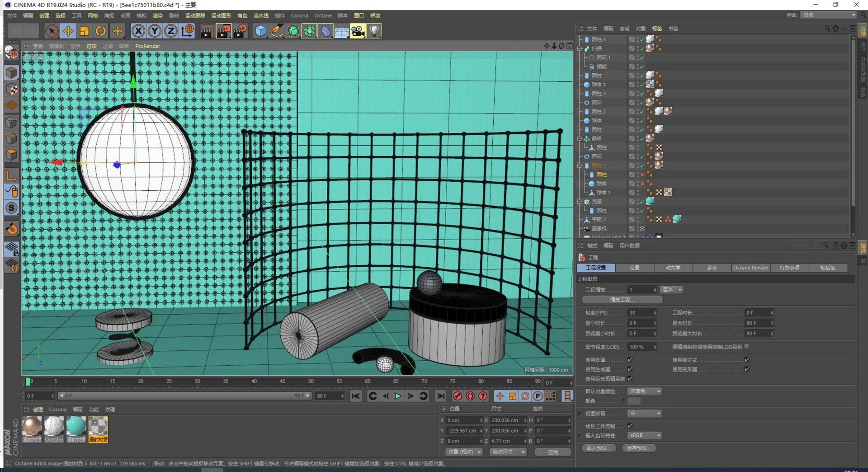Switch to the Octane Render tab
Screen dimensions: 868x472
point(750,268)
